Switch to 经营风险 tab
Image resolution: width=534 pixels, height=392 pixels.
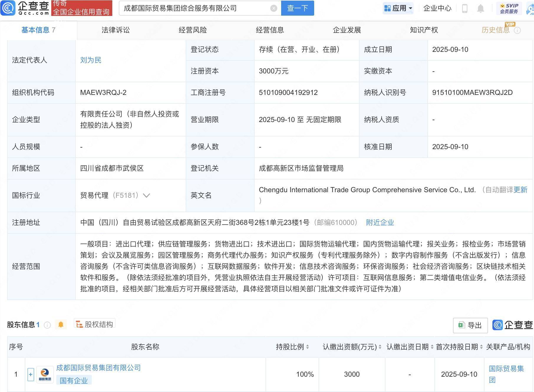[x=193, y=30]
